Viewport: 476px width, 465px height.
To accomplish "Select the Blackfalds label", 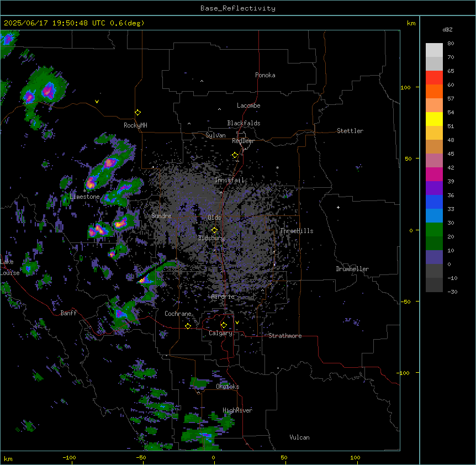I will click(244, 123).
